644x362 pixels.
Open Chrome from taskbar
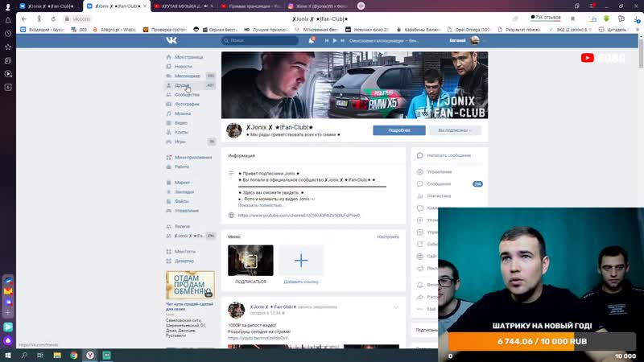click(x=73, y=356)
